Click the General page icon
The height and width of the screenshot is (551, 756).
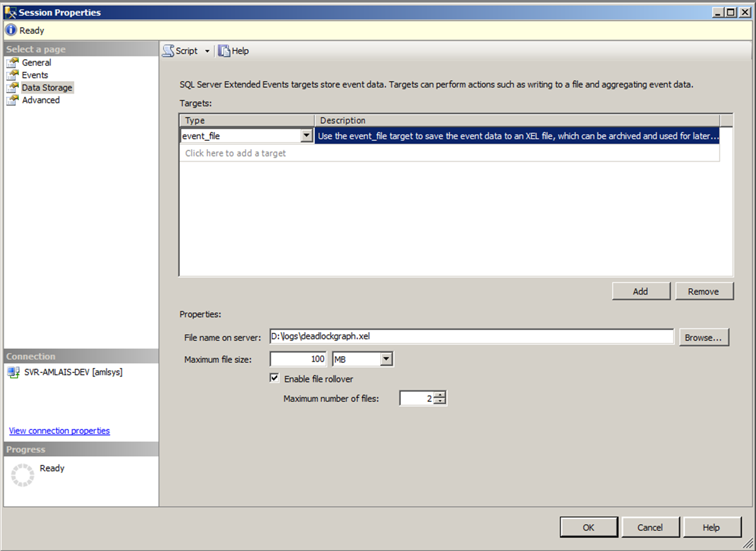point(13,62)
